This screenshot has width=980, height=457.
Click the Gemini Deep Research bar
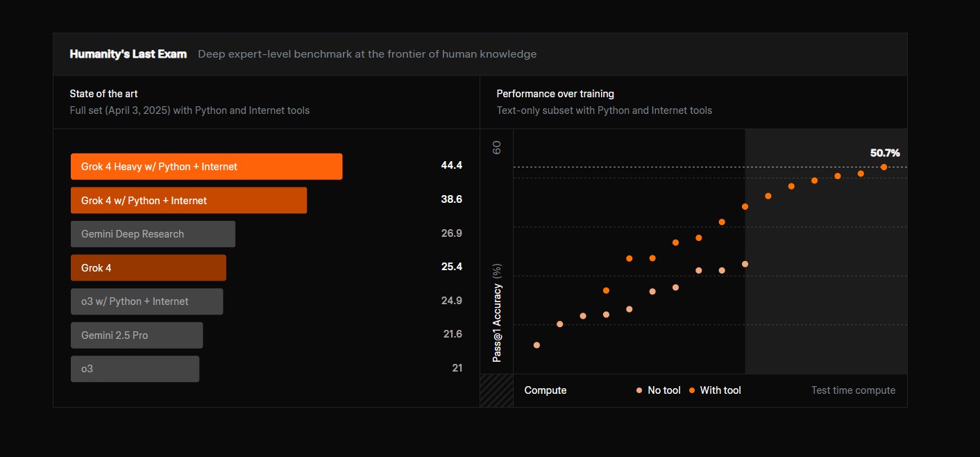(x=153, y=234)
